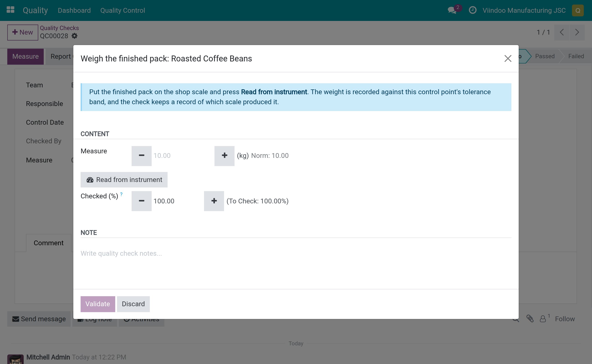The width and height of the screenshot is (592, 364).
Task: Go to next record arrow
Action: (x=577, y=32)
